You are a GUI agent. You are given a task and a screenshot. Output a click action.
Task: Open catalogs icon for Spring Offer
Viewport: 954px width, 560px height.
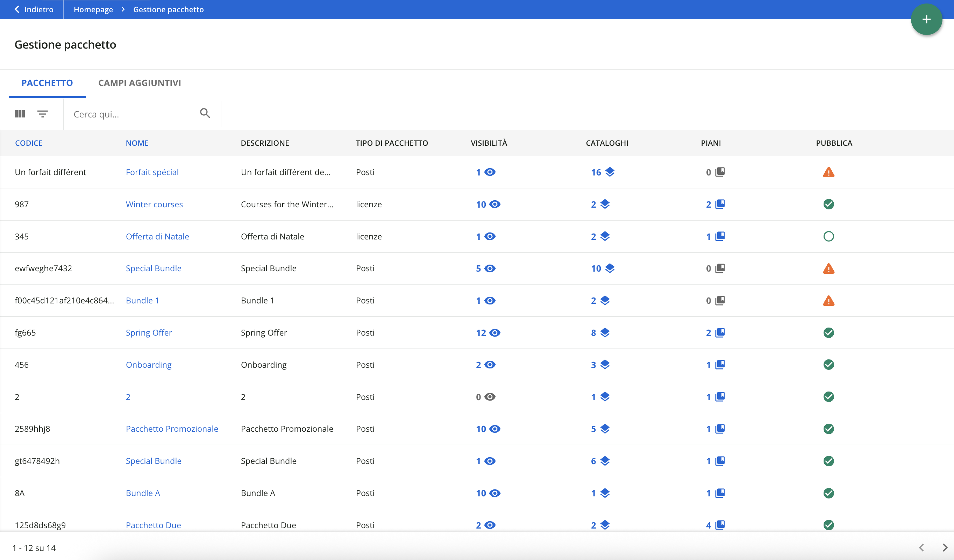coord(605,332)
